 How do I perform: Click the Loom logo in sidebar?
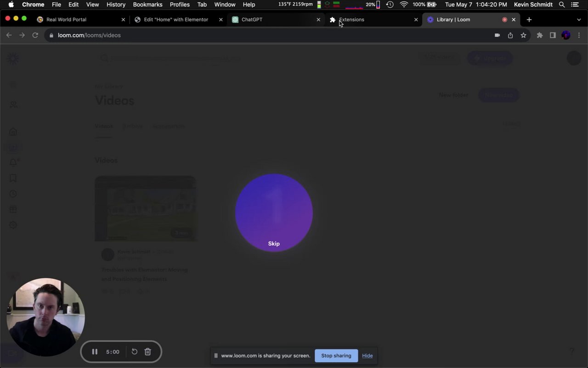pyautogui.click(x=13, y=58)
